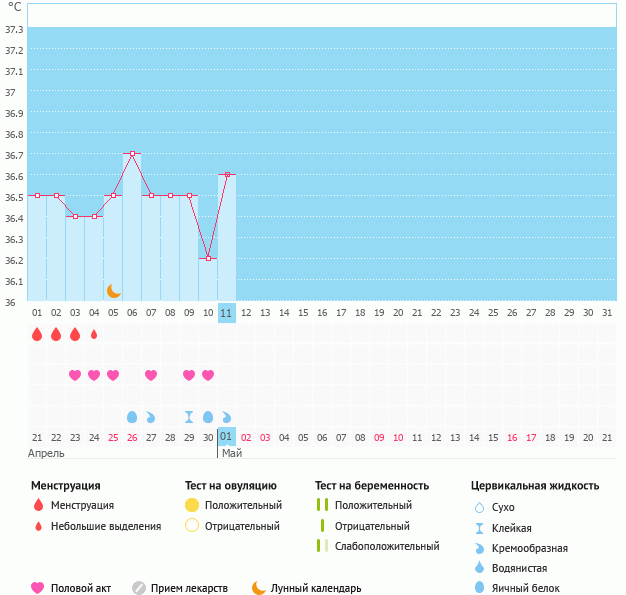
Task: Click the pink heart on cycle day 07
Action: tap(151, 375)
